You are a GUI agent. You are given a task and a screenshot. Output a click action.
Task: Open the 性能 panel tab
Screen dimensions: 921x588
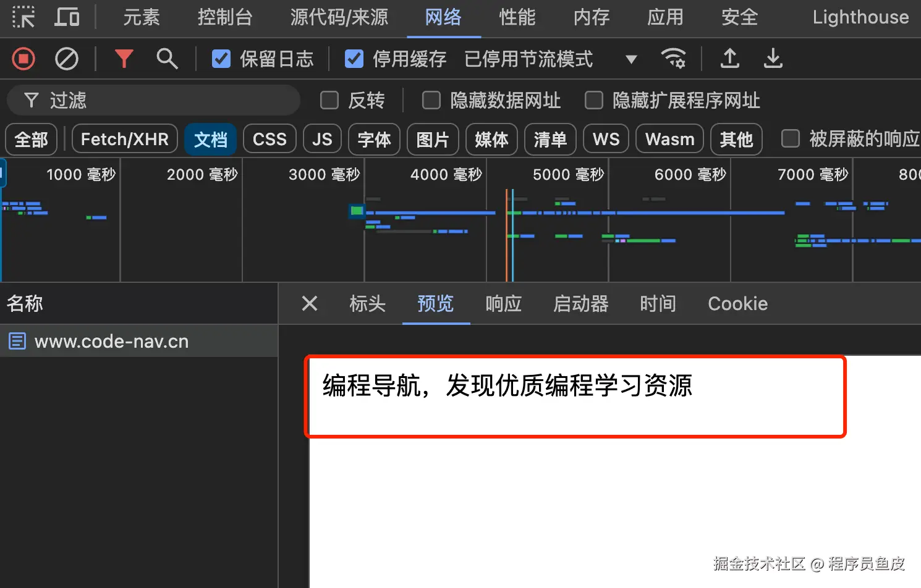(x=517, y=17)
